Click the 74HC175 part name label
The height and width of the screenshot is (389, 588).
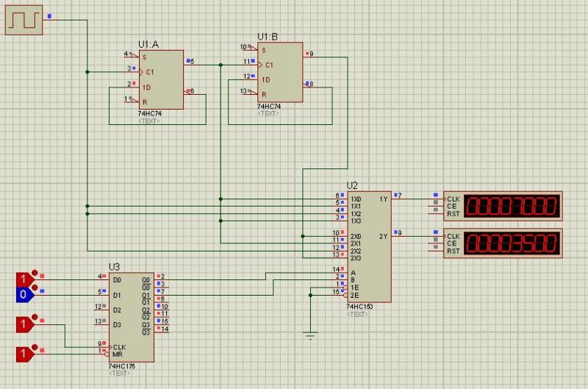click(x=122, y=366)
